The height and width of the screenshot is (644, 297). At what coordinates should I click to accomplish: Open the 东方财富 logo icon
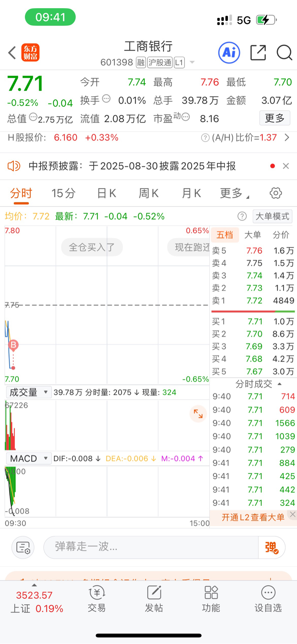pos(30,53)
